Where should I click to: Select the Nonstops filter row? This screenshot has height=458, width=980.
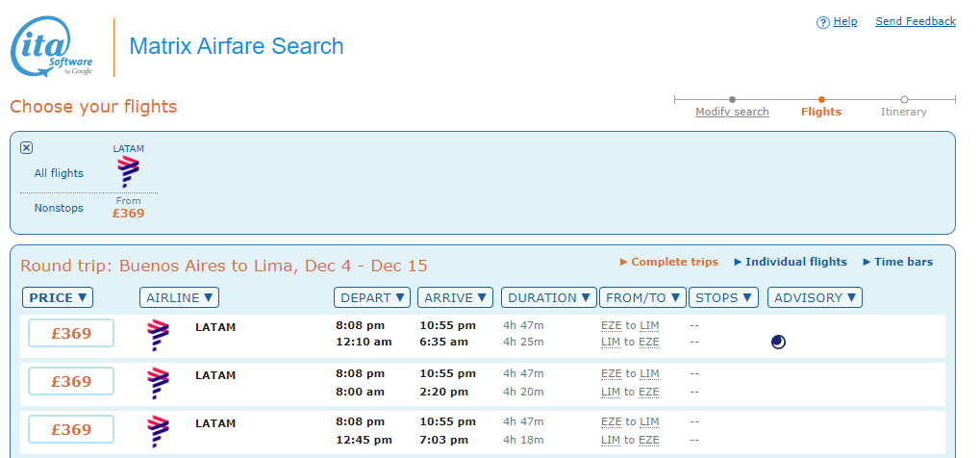pyautogui.click(x=59, y=209)
